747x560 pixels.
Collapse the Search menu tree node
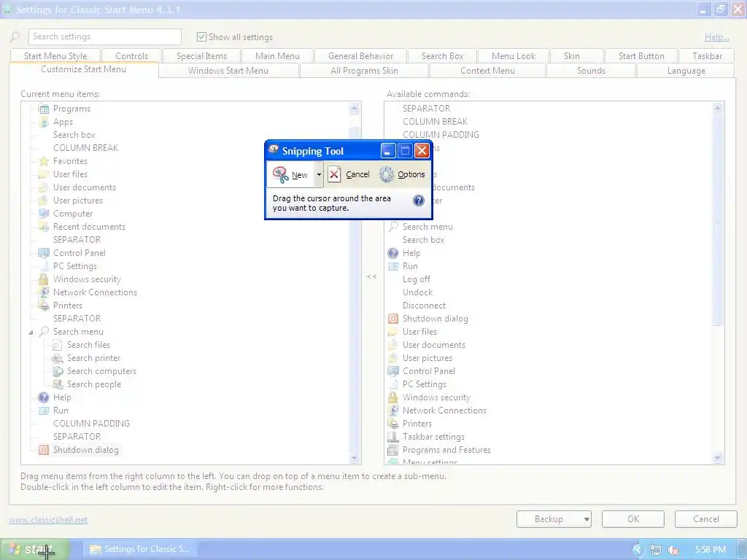pyautogui.click(x=31, y=332)
